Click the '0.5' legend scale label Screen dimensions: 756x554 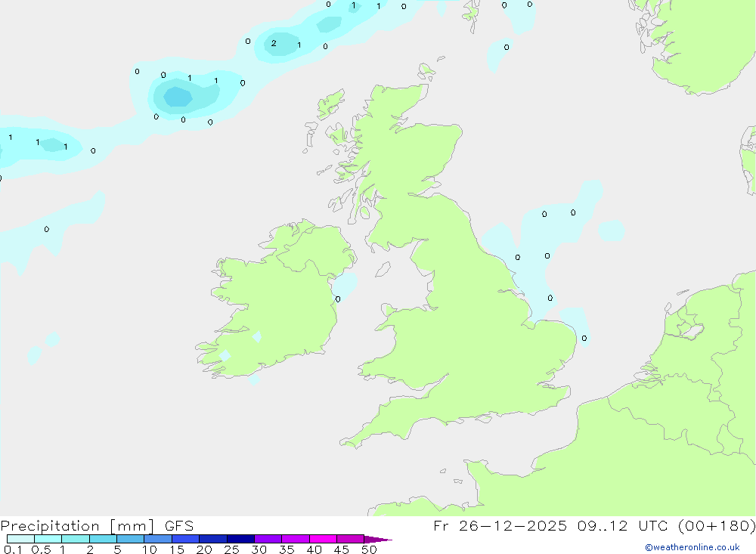pos(41,549)
